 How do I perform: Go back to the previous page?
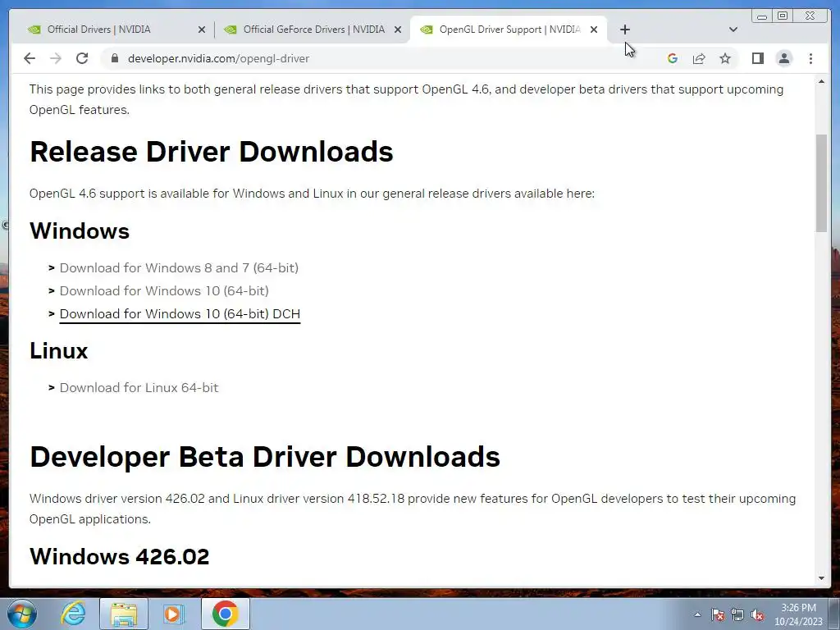pyautogui.click(x=30, y=58)
